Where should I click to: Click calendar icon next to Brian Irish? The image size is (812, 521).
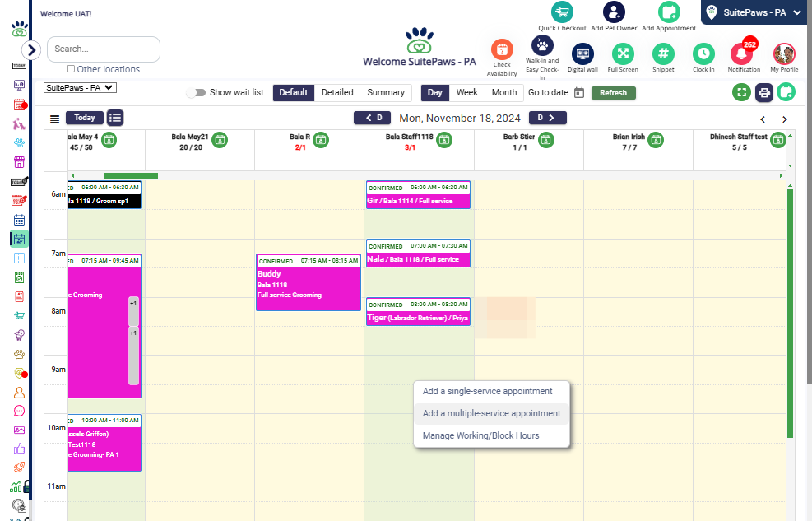tap(656, 140)
